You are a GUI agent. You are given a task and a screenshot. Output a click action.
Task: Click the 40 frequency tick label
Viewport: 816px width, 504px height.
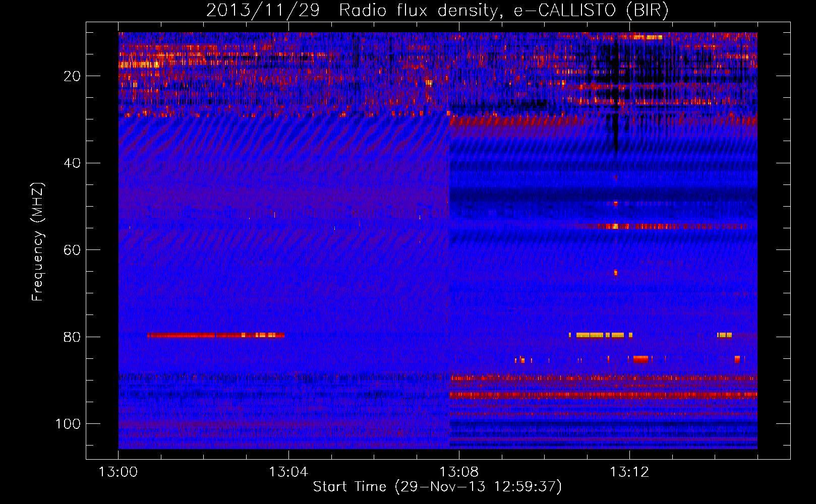click(x=72, y=163)
